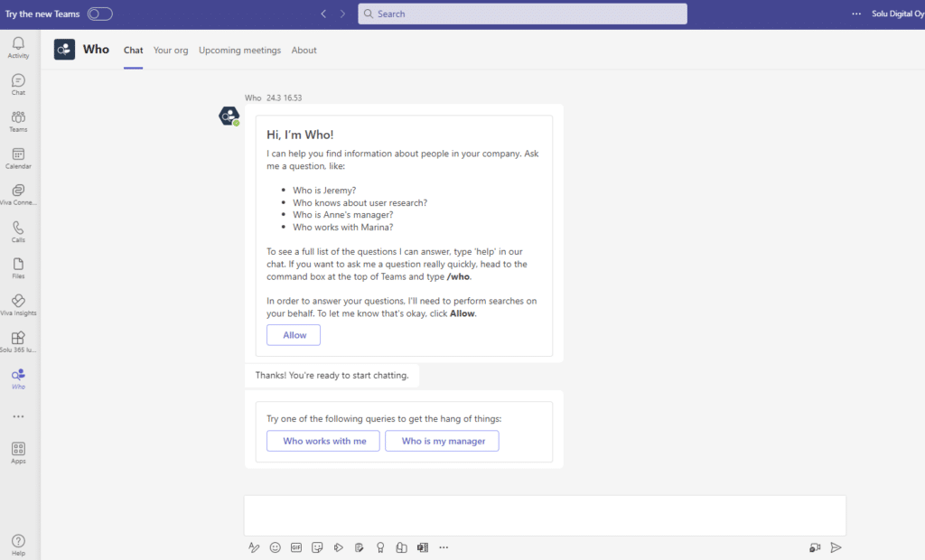The width and height of the screenshot is (925, 560).
Task: Open the Chat panel in the sidebar
Action: click(x=18, y=83)
